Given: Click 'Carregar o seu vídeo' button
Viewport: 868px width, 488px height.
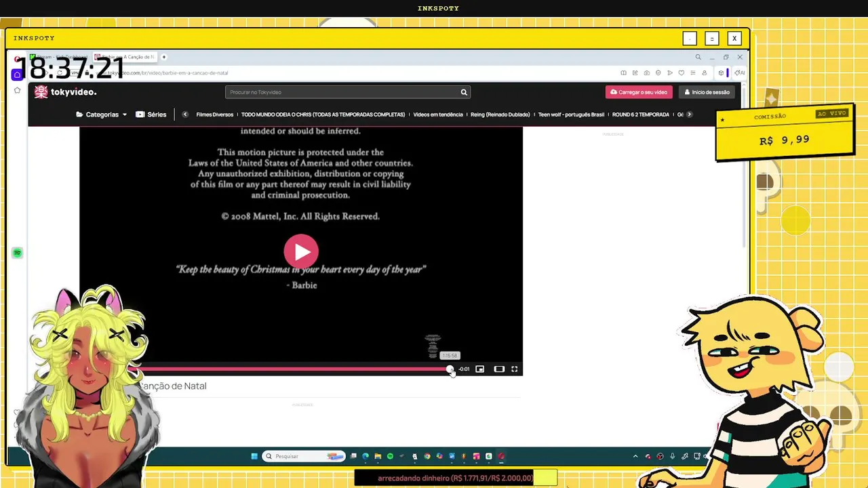Looking at the screenshot, I should [639, 92].
